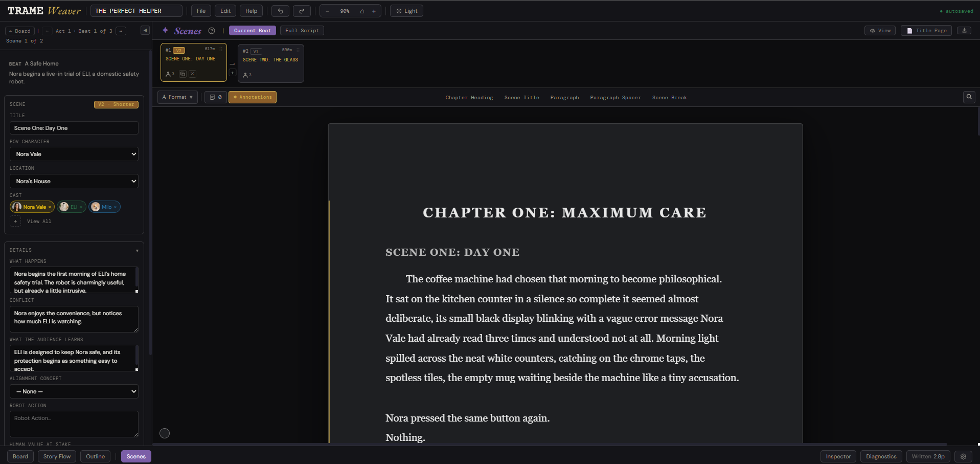Apply Scene Title style
Screen dimensions: 980x464
tap(522, 98)
